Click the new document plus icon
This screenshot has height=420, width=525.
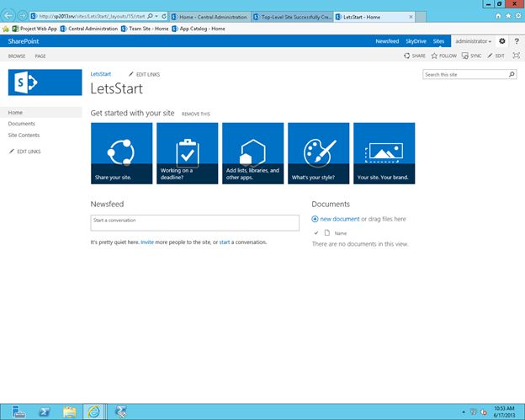tap(315, 219)
